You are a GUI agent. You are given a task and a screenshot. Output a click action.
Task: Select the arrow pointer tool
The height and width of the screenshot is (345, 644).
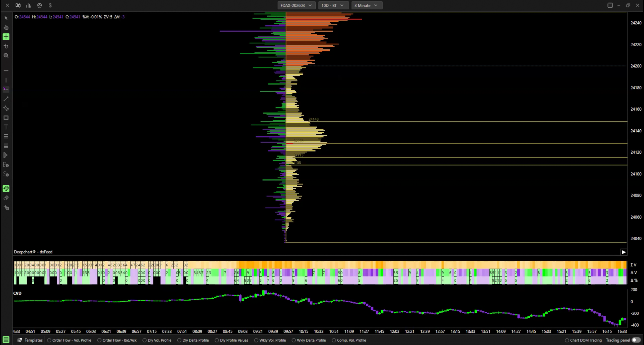point(6,18)
